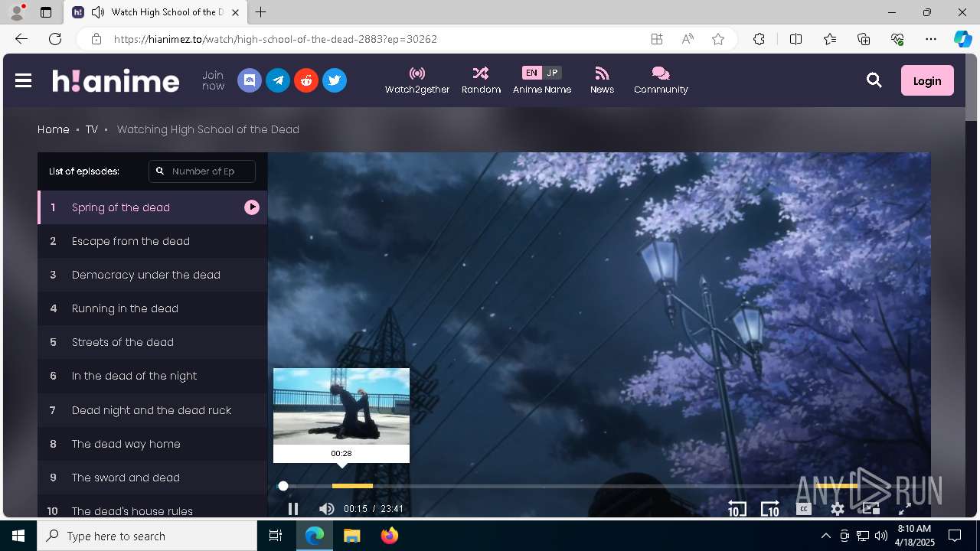Open the hianime Reddit link
Screen dimensions: 980x551
click(306, 80)
